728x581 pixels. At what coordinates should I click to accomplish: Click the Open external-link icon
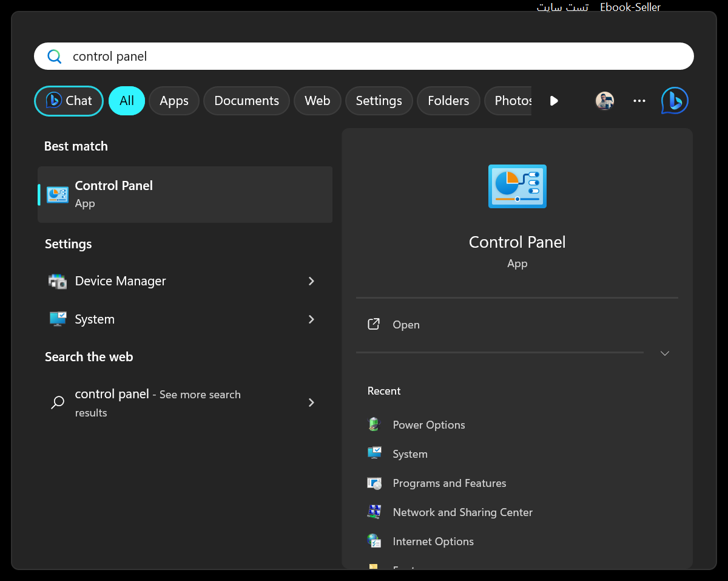pos(374,324)
